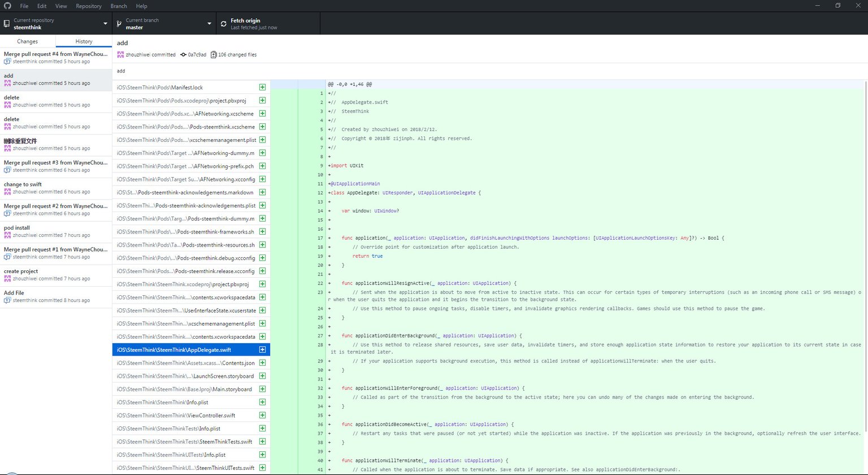
Task: Click added-status icon for Pods-steemthink-frameworks.sh
Action: (x=262, y=231)
